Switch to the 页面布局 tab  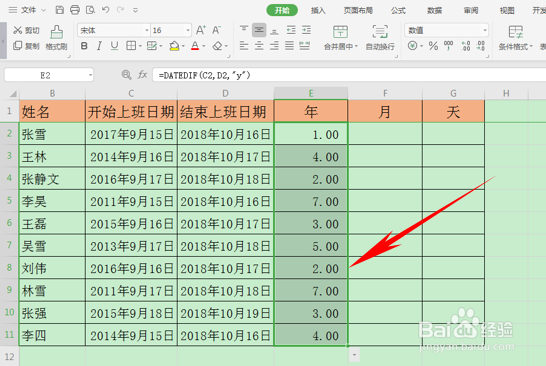358,10
